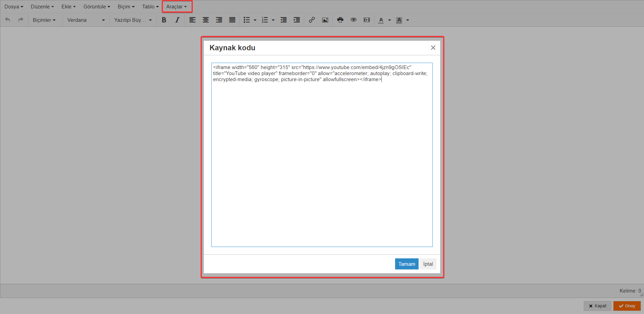Click the Print icon

click(340, 20)
